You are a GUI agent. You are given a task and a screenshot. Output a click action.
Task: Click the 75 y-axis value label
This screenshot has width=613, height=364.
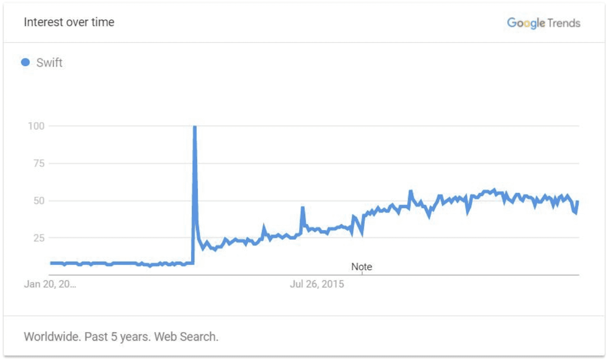pyautogui.click(x=39, y=163)
